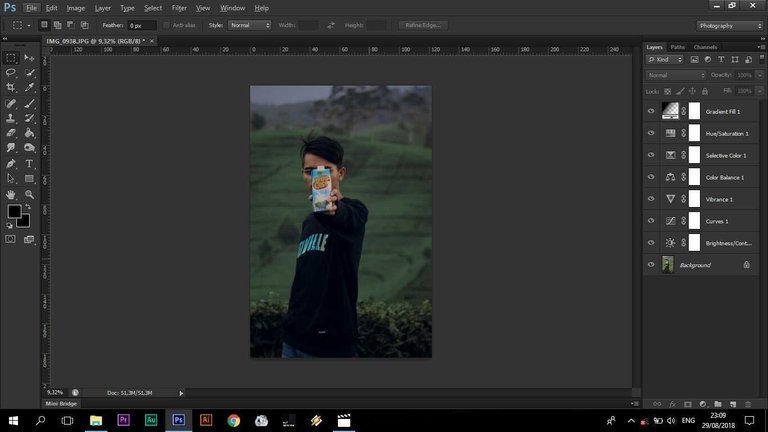Image resolution: width=768 pixels, height=432 pixels.
Task: Hide the Hue/Saturation 1 layer
Action: [651, 133]
